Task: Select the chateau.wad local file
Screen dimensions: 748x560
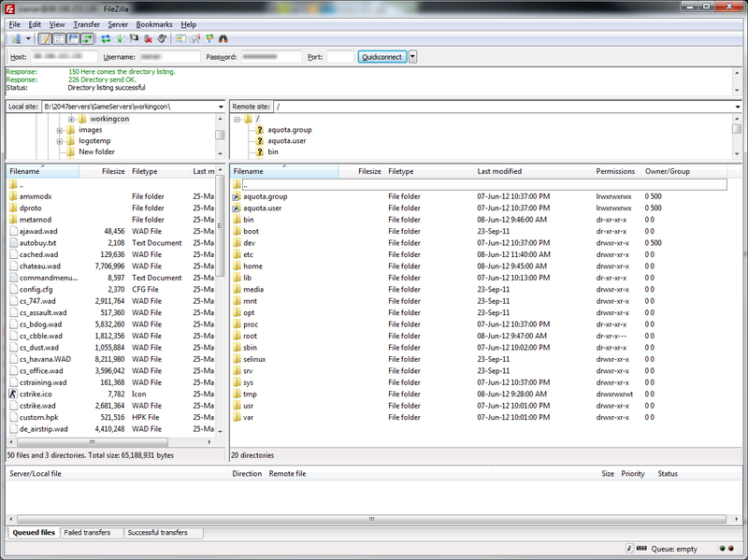Action: click(39, 266)
